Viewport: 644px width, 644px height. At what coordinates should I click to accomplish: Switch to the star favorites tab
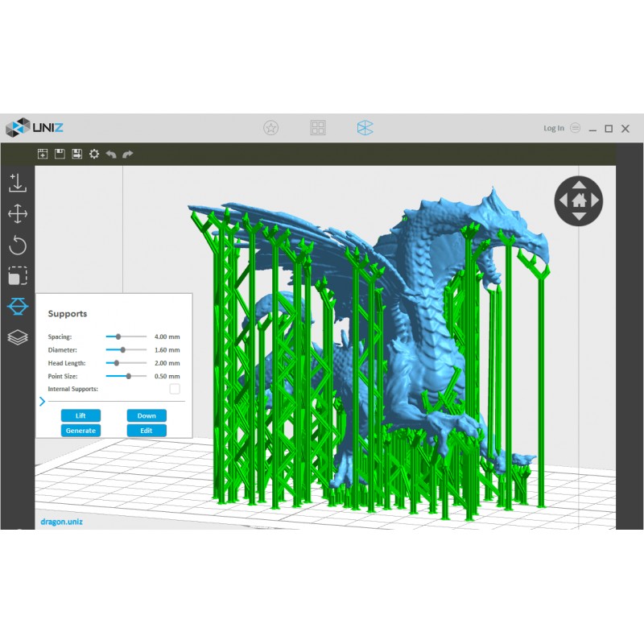pyautogui.click(x=271, y=127)
